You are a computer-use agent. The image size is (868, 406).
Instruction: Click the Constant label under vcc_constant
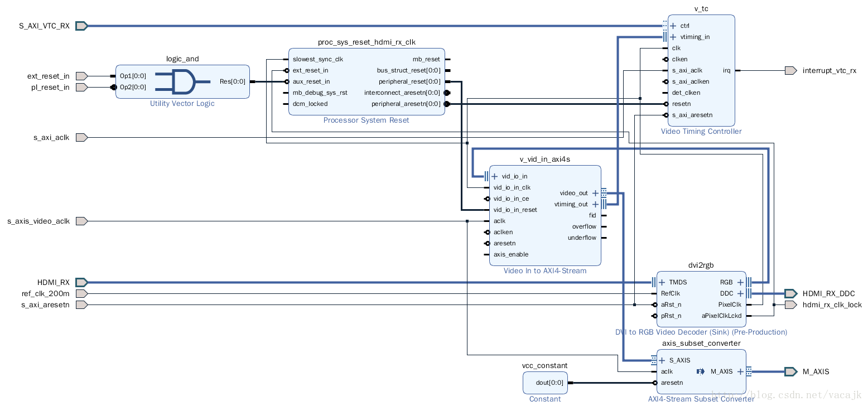545,399
